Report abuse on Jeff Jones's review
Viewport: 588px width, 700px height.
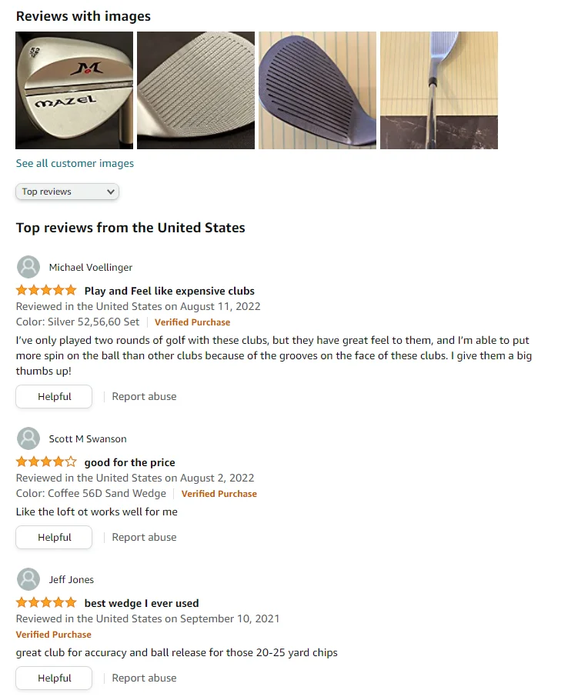click(x=144, y=678)
